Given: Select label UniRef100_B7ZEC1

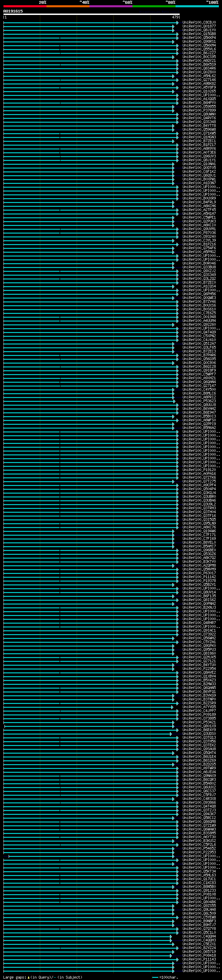Looking at the screenshot, I should [x=199, y=141].
